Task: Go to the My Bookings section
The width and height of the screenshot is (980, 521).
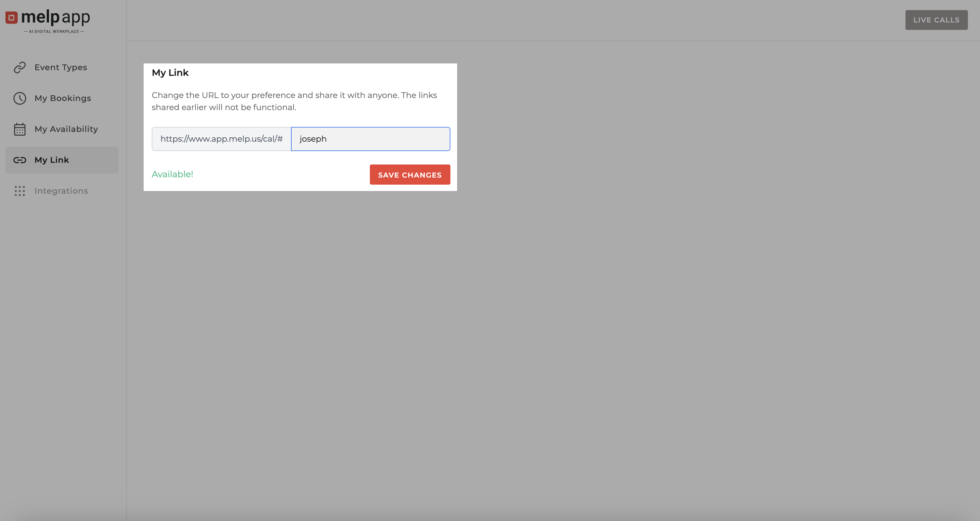Action: pos(63,98)
